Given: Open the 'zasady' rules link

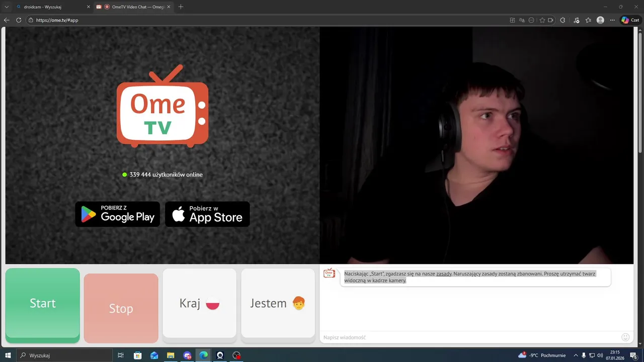Looking at the screenshot, I should pyautogui.click(x=444, y=274).
